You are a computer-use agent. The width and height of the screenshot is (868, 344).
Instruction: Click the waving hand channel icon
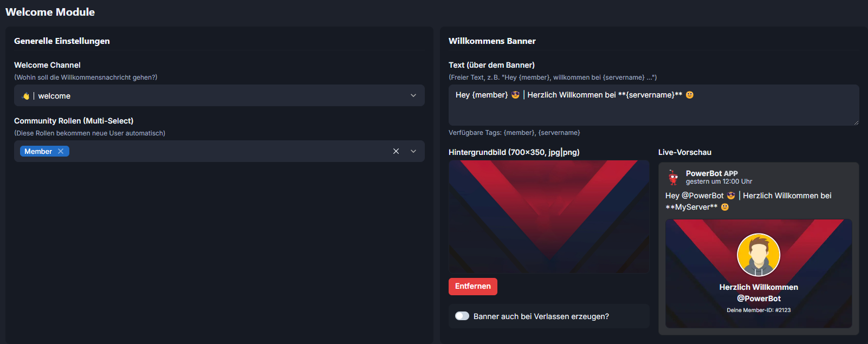[25, 96]
